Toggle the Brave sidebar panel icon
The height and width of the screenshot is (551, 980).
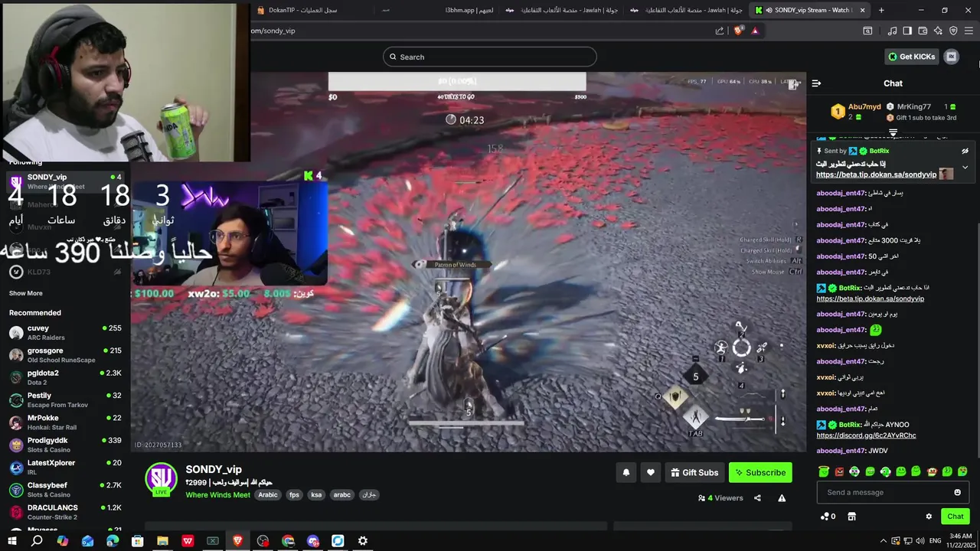pos(907,31)
